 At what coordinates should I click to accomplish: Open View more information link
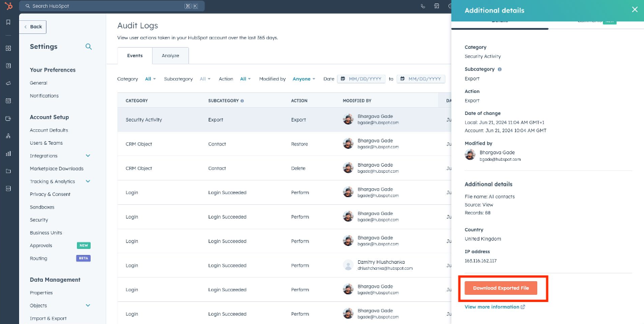coord(494,307)
